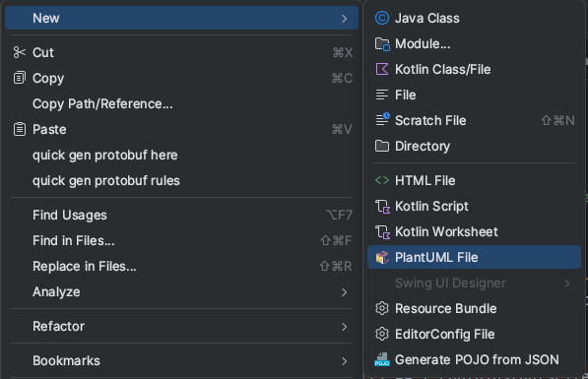Click the scissors Cut icon

20,52
